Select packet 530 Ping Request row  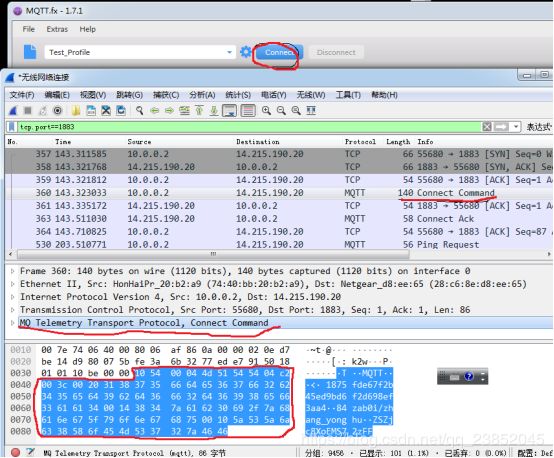point(279,244)
